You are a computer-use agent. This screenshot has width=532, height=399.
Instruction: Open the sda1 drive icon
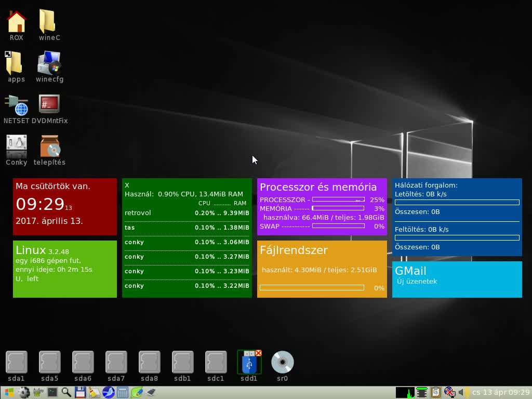click(x=16, y=363)
